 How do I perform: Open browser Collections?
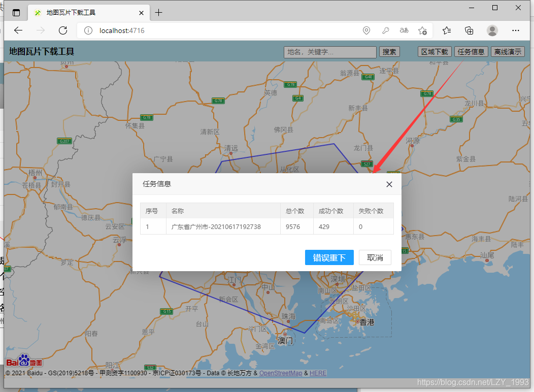click(x=470, y=30)
